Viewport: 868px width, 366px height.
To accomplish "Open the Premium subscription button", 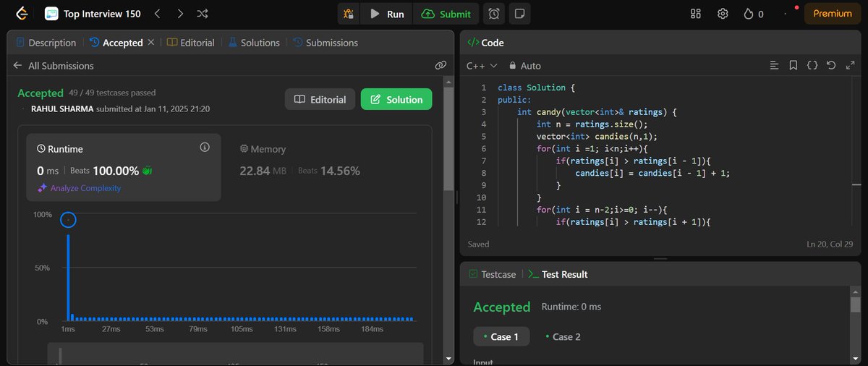I will click(x=832, y=14).
